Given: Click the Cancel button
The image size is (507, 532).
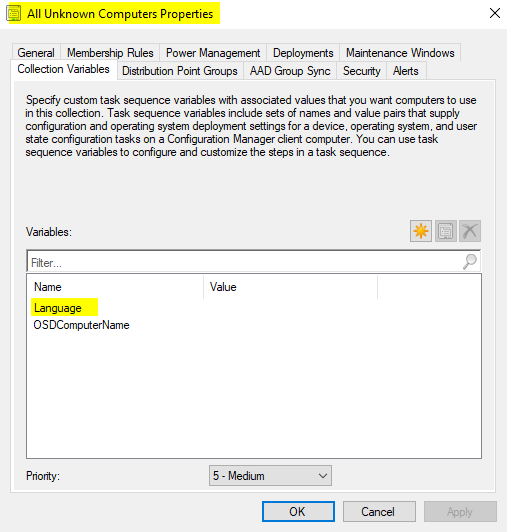Looking at the screenshot, I should [379, 511].
